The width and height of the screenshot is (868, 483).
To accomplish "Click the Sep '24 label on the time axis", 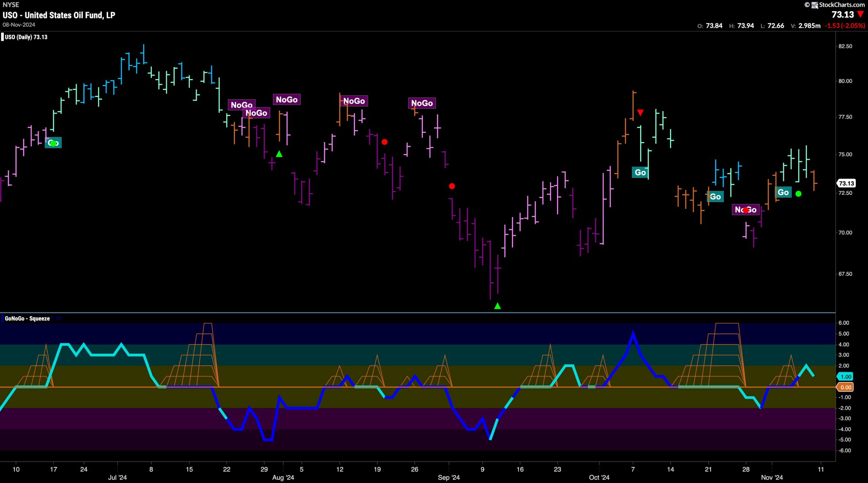I will tap(449, 477).
